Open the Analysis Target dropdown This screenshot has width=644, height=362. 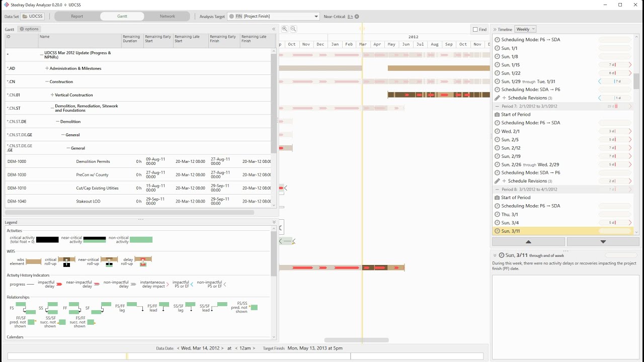273,17
